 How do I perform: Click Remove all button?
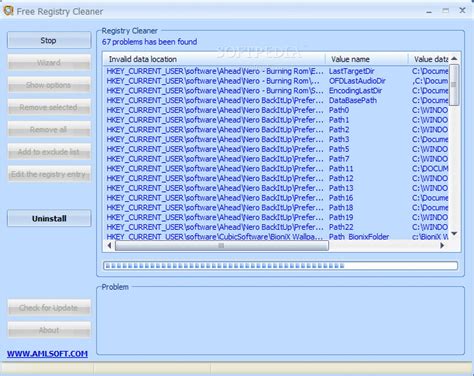tap(49, 130)
